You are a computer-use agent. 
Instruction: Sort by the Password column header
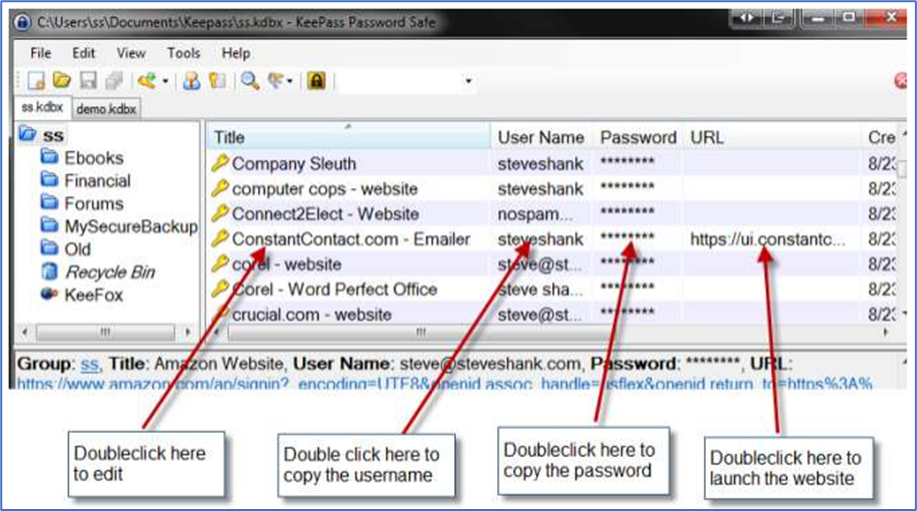point(638,137)
